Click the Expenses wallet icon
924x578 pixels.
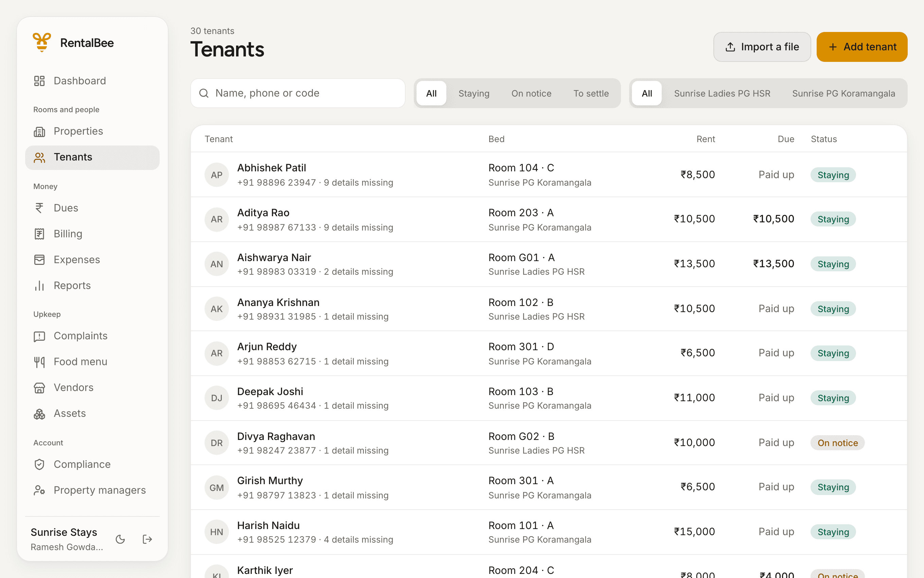tap(39, 260)
